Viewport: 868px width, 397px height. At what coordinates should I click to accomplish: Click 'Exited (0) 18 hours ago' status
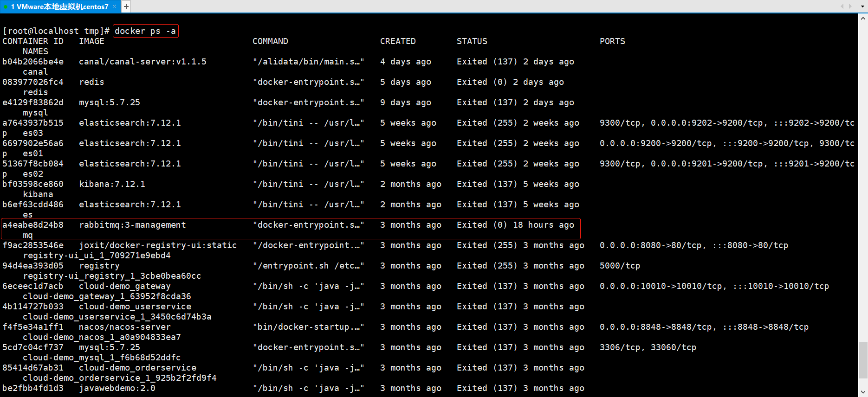(515, 225)
